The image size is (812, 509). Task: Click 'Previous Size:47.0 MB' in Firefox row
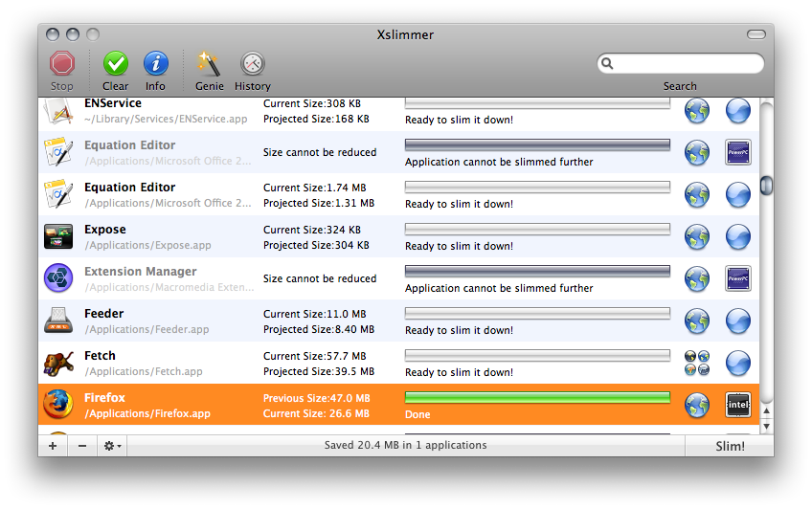[316, 398]
